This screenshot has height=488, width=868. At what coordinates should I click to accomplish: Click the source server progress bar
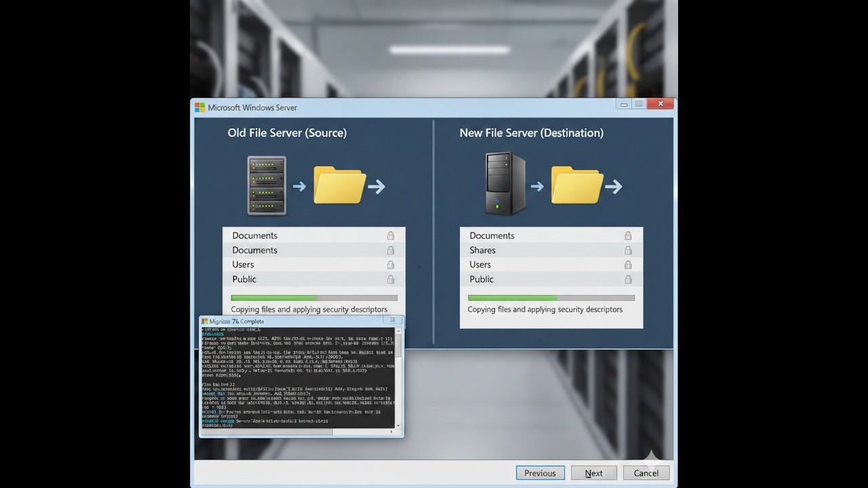click(x=314, y=298)
